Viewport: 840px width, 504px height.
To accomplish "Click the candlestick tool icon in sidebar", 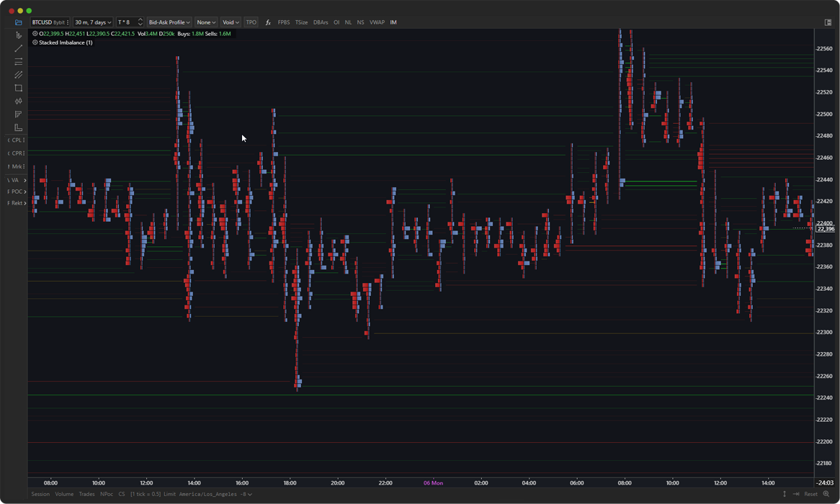I will click(x=18, y=102).
